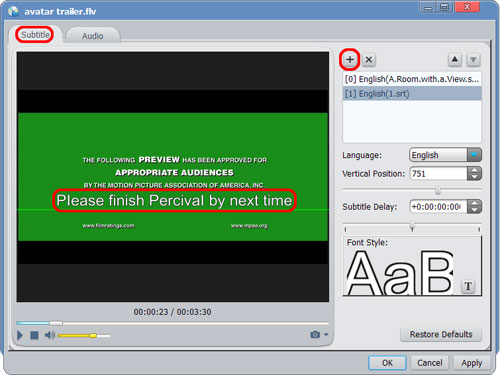
Task: Decrease Subtitle Delay stepper value
Action: pyautogui.click(x=474, y=210)
